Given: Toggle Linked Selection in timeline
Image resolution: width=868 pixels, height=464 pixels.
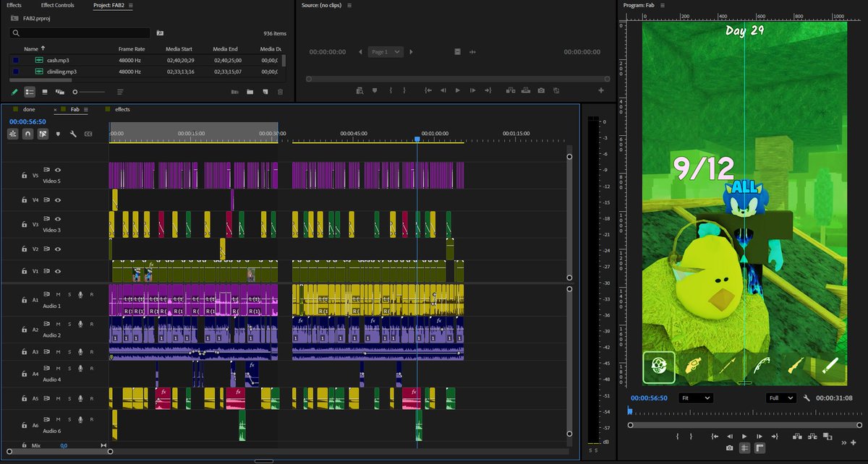Looking at the screenshot, I should 43,134.
